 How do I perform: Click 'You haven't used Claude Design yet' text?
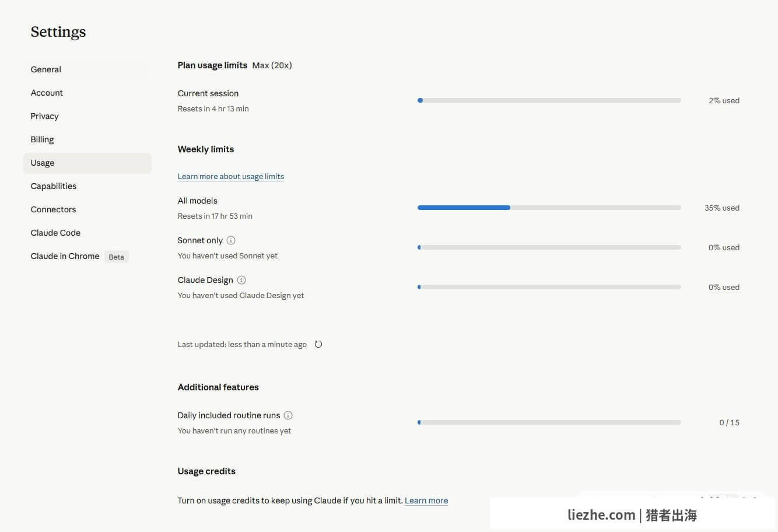pyautogui.click(x=241, y=295)
